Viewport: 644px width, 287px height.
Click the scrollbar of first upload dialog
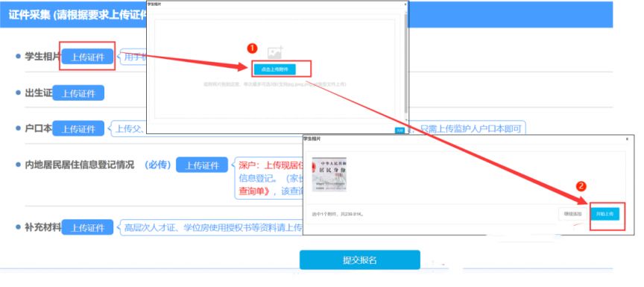point(406,63)
